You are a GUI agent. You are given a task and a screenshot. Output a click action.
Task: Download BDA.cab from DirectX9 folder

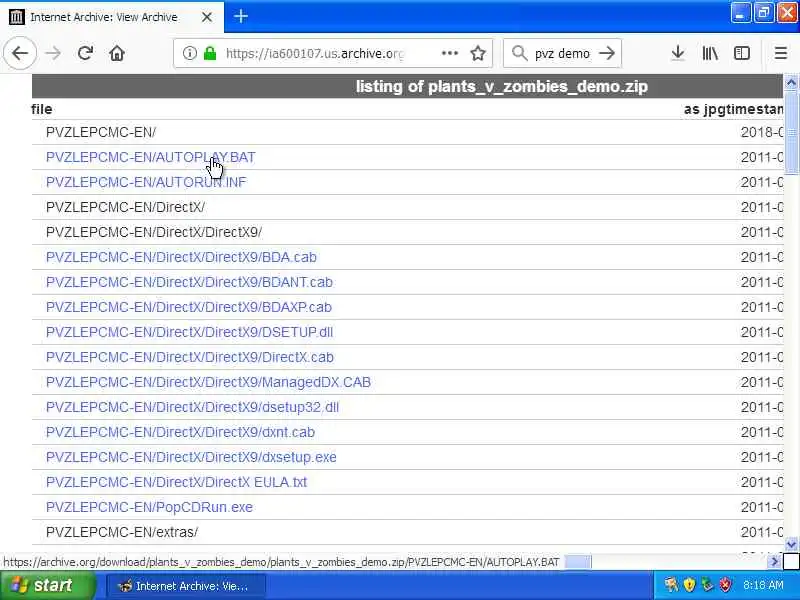point(181,257)
